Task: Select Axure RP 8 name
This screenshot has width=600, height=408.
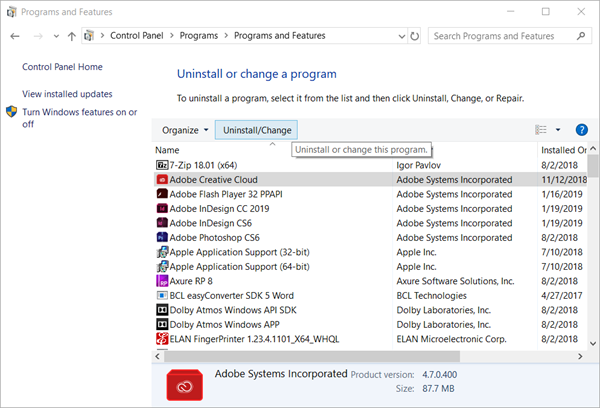Action: tap(191, 281)
